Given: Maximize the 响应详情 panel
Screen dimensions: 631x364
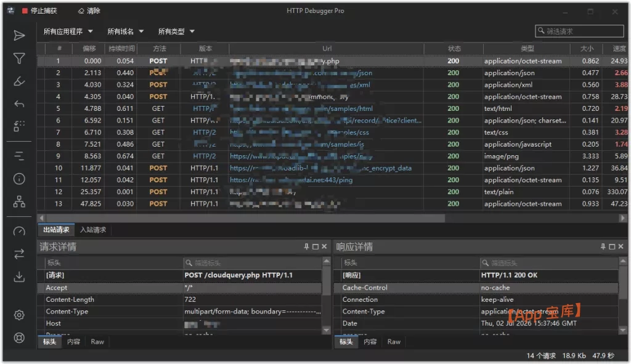Looking at the screenshot, I should point(612,246).
